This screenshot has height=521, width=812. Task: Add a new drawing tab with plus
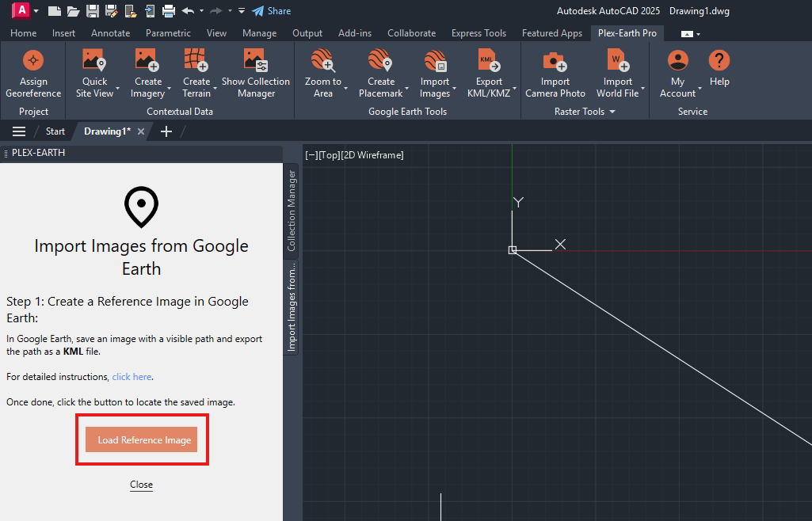pos(166,131)
